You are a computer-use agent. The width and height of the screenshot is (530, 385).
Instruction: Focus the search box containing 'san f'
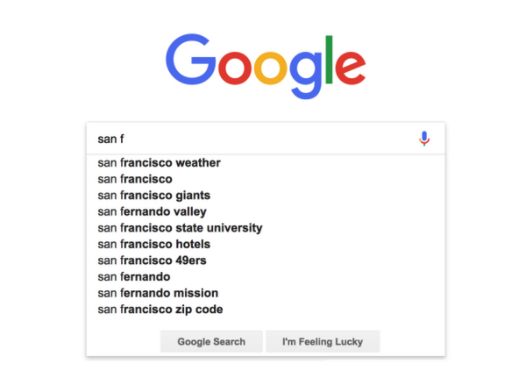click(x=257, y=139)
